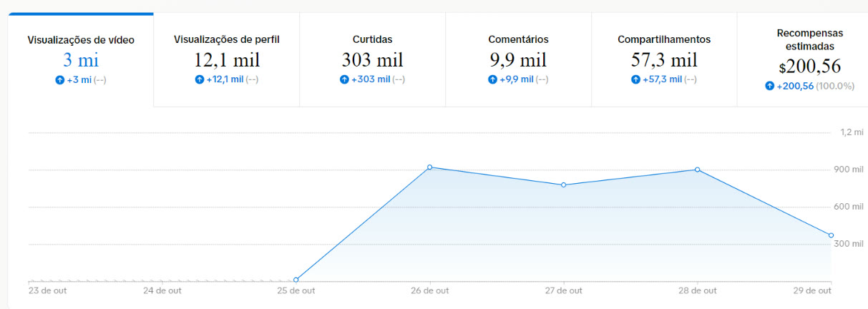The width and height of the screenshot is (868, 309).
Task: Click the +9,9 mil change text
Action: click(x=515, y=79)
